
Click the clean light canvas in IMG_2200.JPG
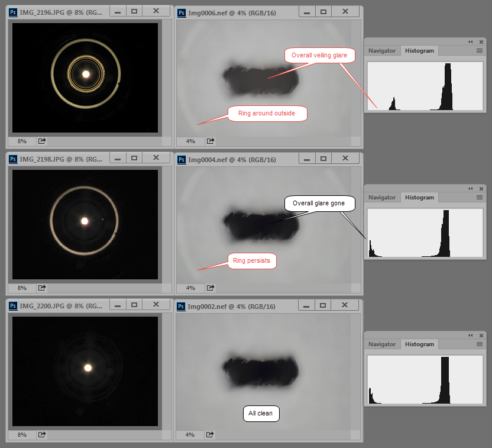click(85, 371)
